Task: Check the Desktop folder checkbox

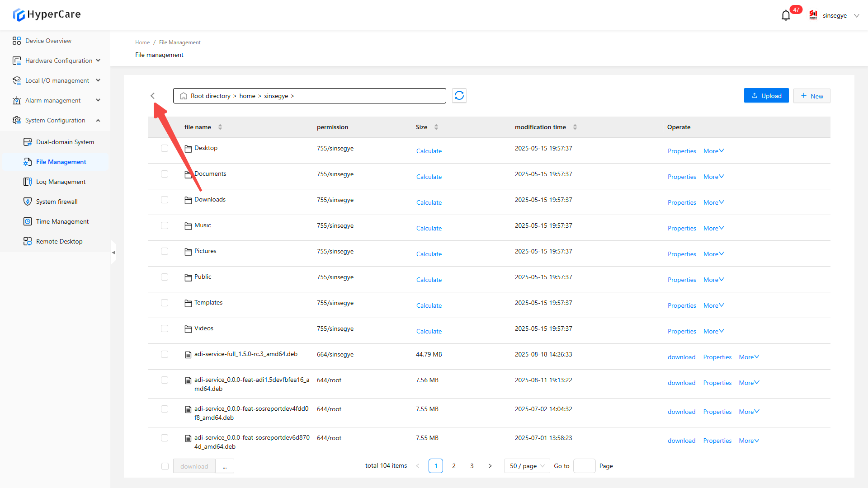Action: point(165,148)
